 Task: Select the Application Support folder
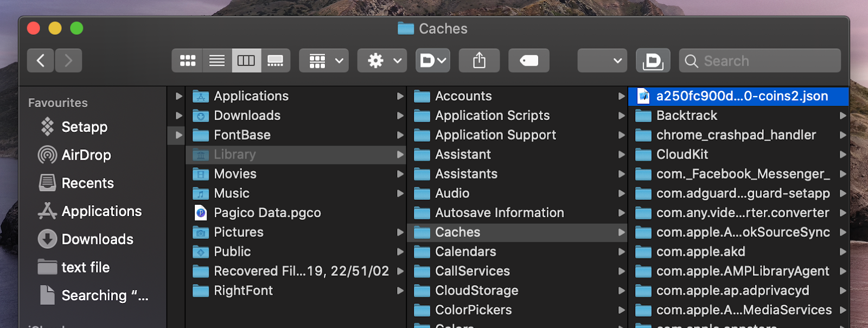point(518,135)
